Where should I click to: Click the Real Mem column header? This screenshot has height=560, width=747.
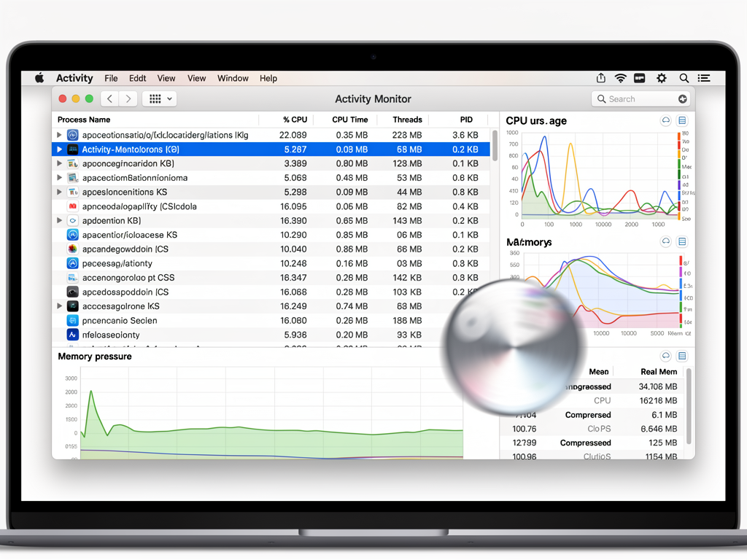click(x=659, y=371)
